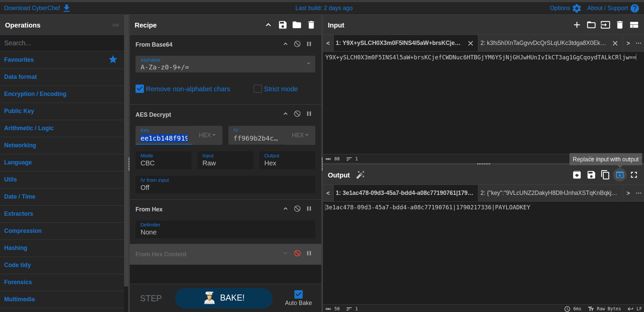Replace input with output icon

coord(620,175)
